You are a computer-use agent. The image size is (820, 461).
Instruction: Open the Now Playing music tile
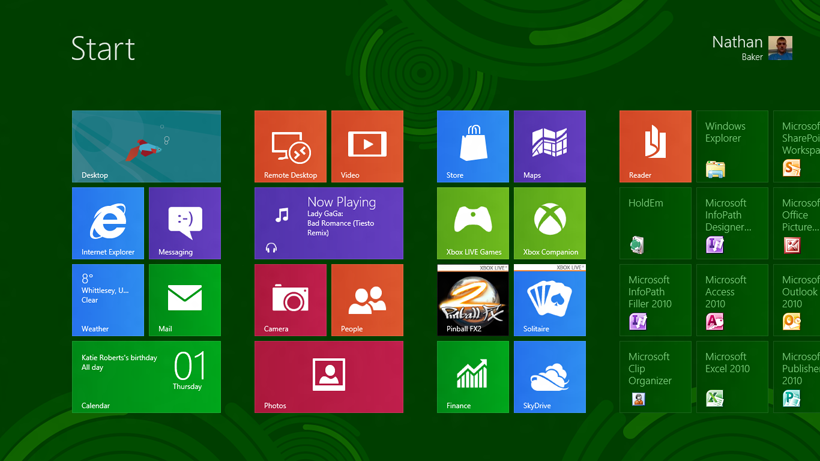(329, 223)
